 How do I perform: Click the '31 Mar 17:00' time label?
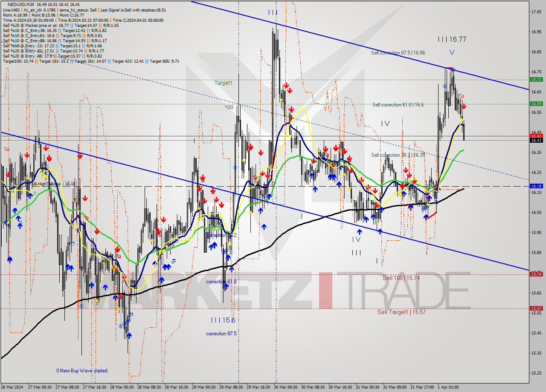pyautogui.click(x=422, y=387)
